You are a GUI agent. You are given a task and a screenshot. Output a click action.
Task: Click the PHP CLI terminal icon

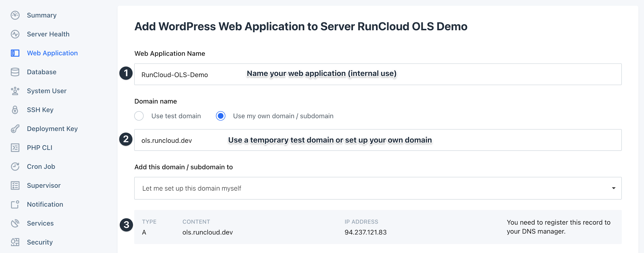click(15, 148)
